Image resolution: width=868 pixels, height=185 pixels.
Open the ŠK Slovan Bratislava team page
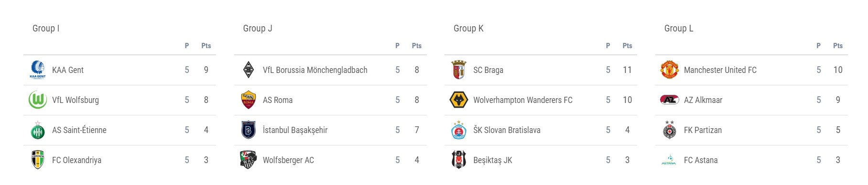(507, 130)
